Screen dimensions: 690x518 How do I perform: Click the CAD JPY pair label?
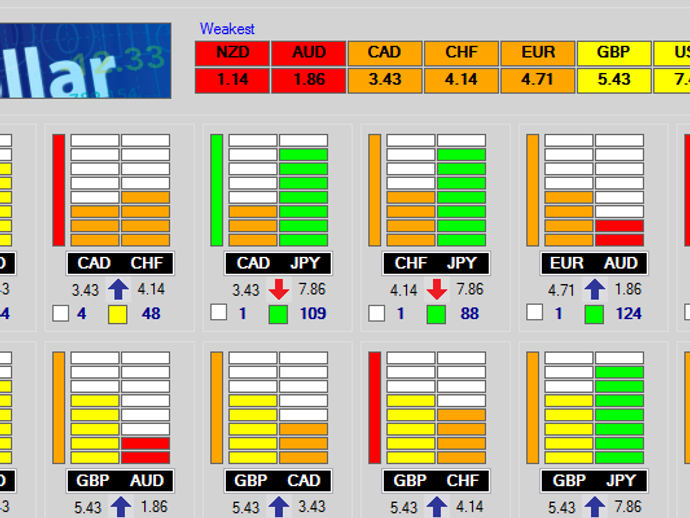point(278,263)
